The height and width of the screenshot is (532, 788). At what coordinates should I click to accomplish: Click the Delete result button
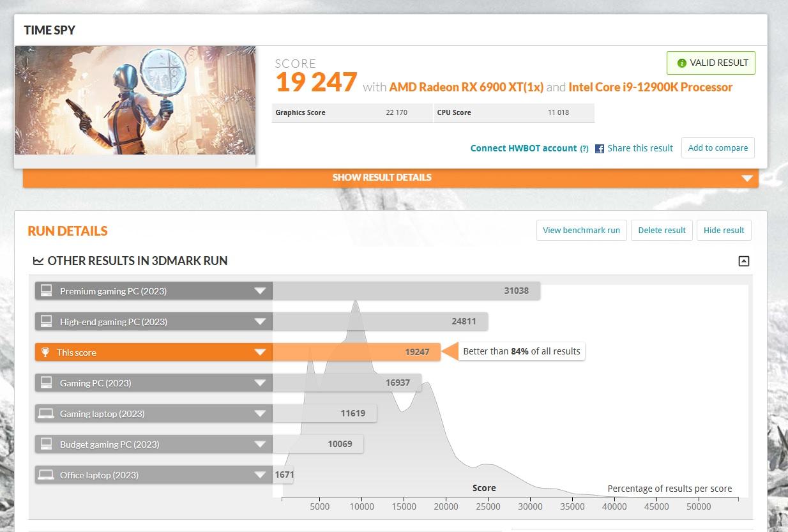click(662, 230)
